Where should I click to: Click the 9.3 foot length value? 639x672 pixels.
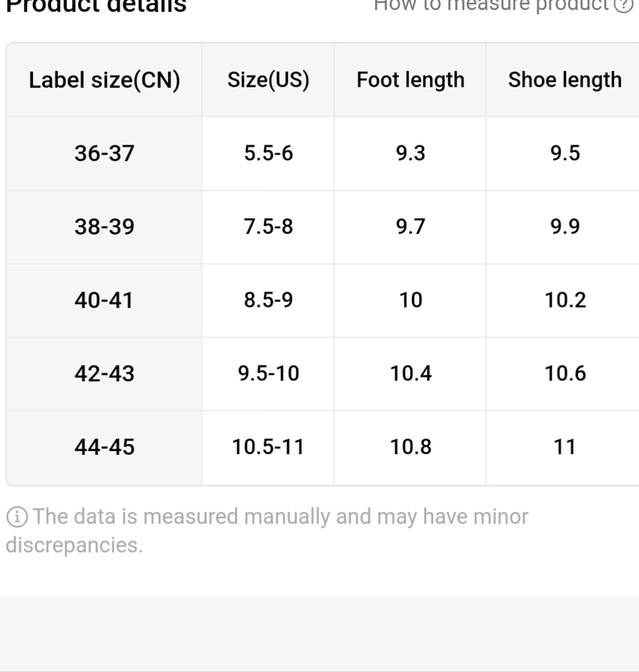(410, 153)
